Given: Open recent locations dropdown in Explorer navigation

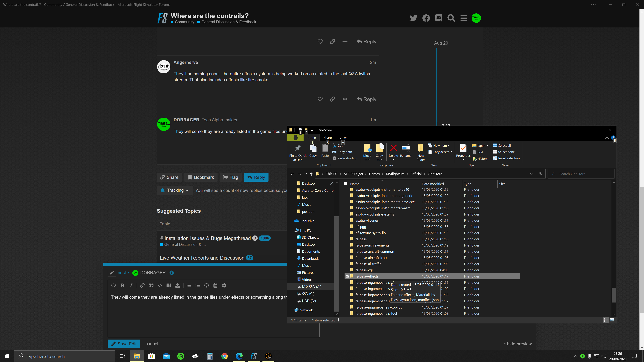Looking at the screenshot, I should point(306,174).
